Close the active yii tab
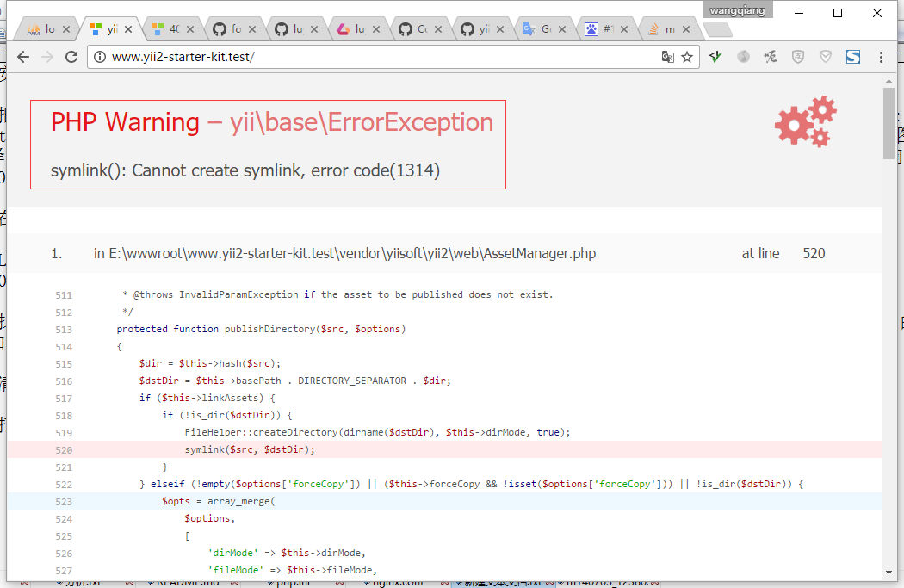The height and width of the screenshot is (588, 904). pos(129,29)
